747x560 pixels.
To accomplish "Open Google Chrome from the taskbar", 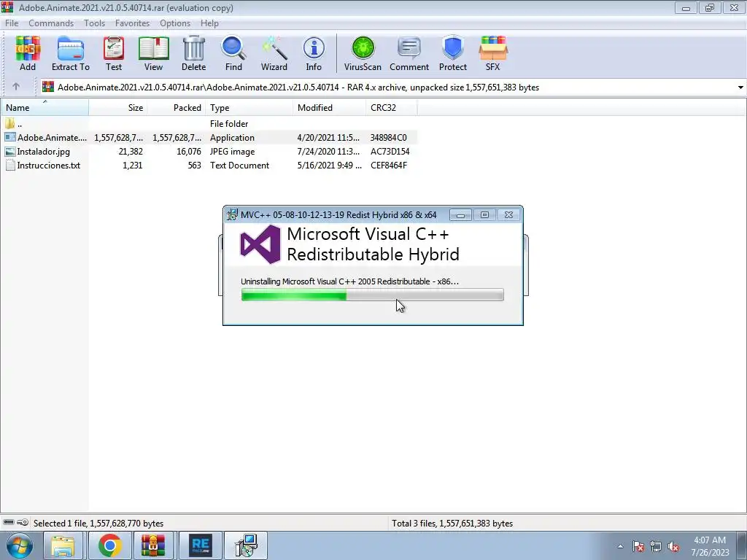I will point(109,545).
